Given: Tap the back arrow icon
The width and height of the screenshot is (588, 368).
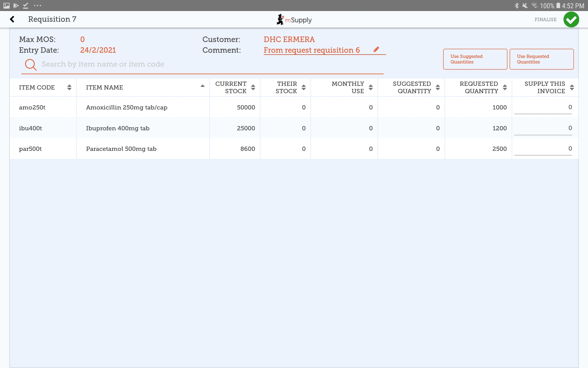Looking at the screenshot, I should point(12,19).
